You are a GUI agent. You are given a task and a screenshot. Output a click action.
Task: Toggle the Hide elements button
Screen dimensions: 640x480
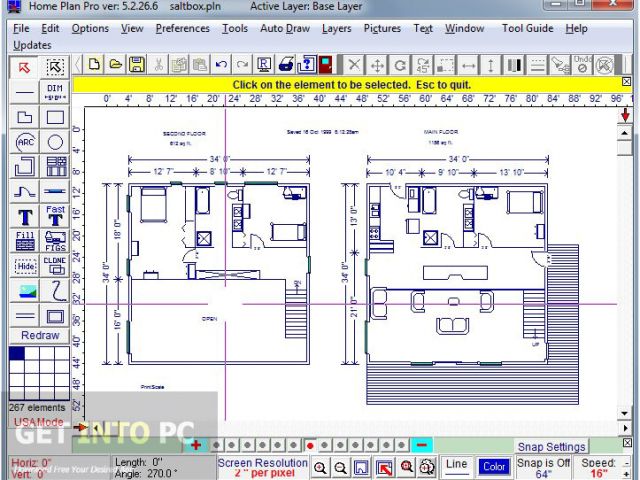click(x=26, y=266)
